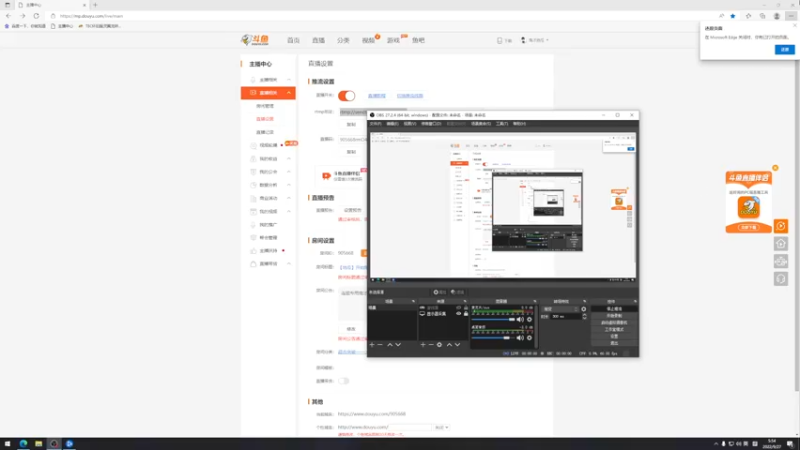
Task: Click the start recording button in OBS Controls
Action: click(x=614, y=316)
